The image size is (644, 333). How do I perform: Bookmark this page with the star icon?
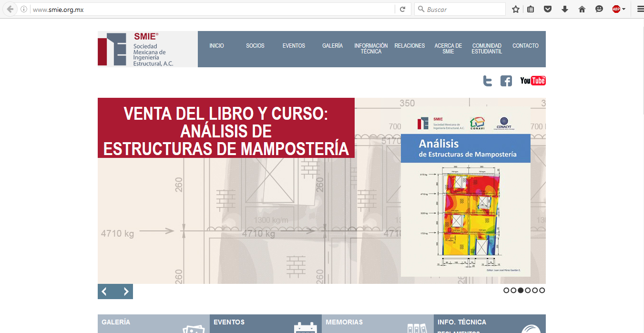tap(515, 9)
